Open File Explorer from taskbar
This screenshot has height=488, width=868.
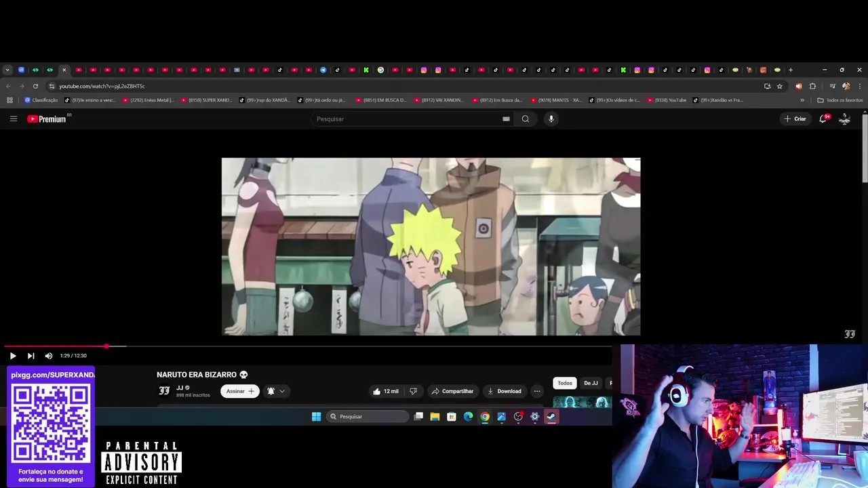435,417
